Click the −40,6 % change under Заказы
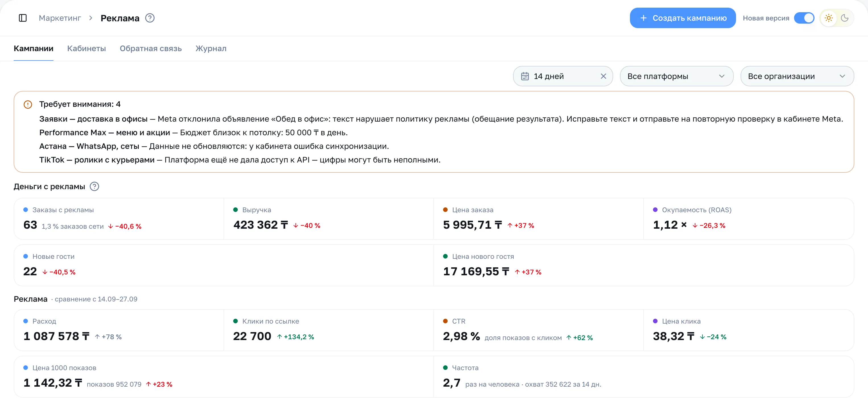 pyautogui.click(x=125, y=226)
